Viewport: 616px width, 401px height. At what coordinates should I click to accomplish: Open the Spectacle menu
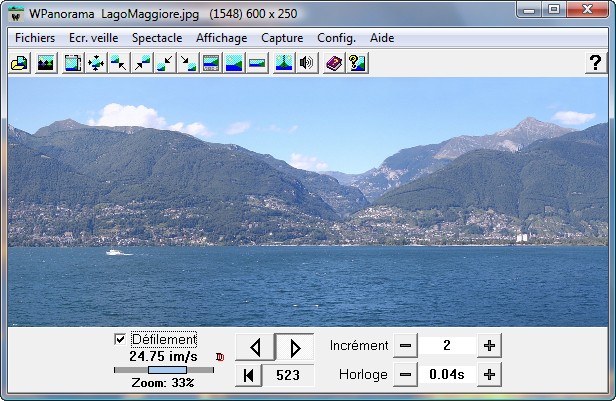point(157,38)
